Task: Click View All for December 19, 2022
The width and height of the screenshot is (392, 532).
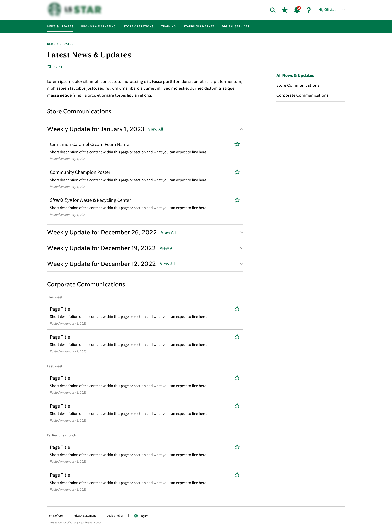Action: coord(167,248)
